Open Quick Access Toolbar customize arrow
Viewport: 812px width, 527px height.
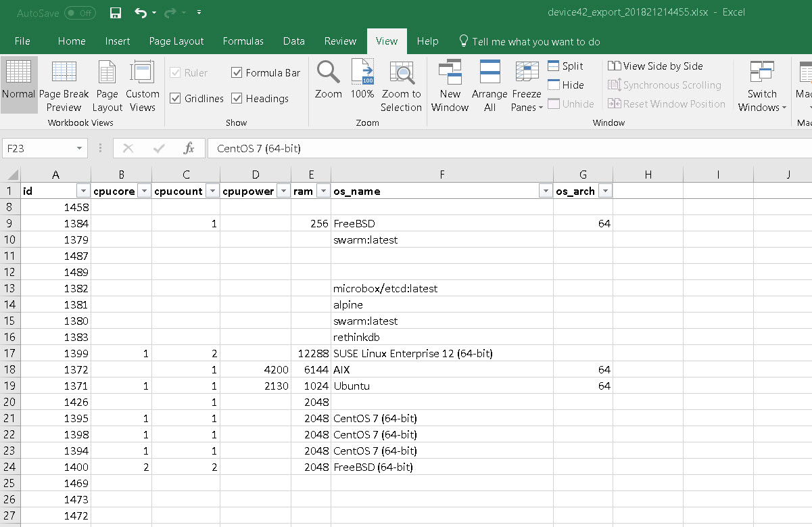(x=199, y=13)
